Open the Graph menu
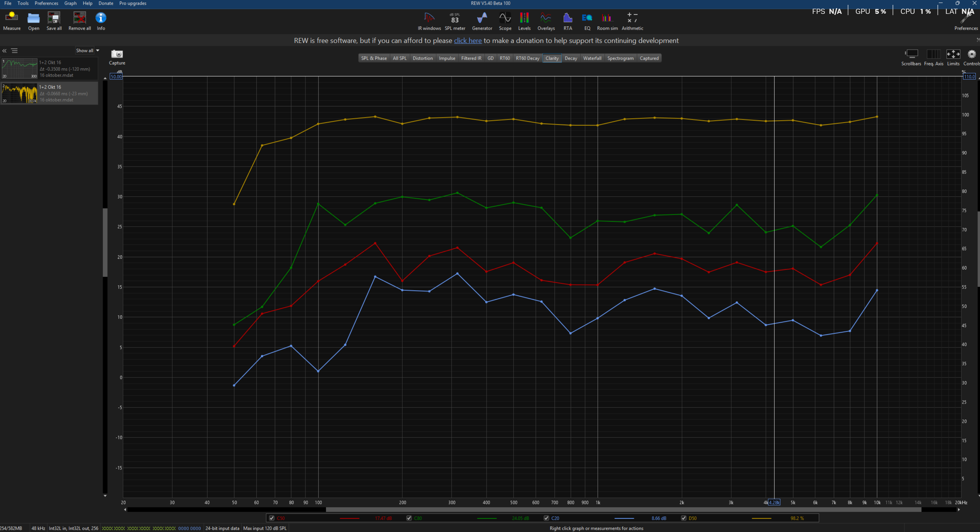 (x=70, y=3)
